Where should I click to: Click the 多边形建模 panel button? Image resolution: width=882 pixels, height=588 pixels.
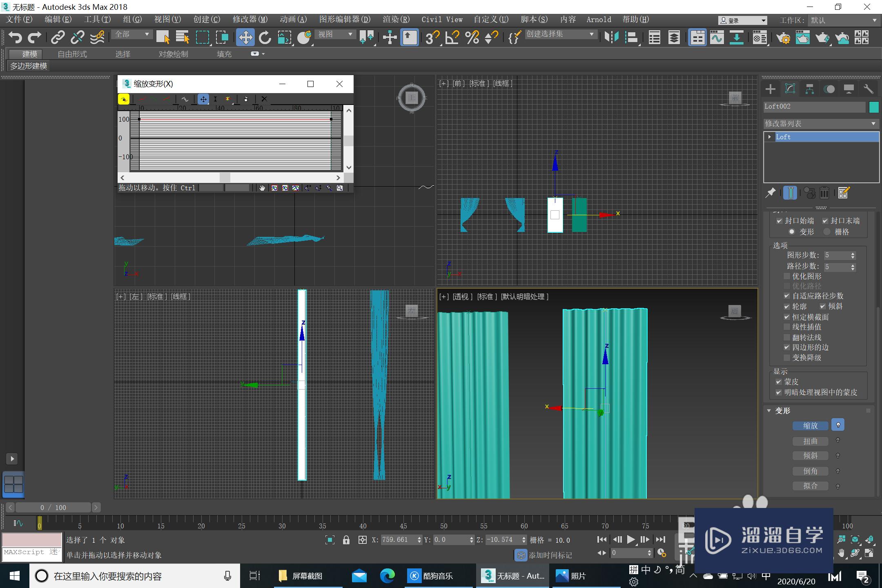pos(29,66)
